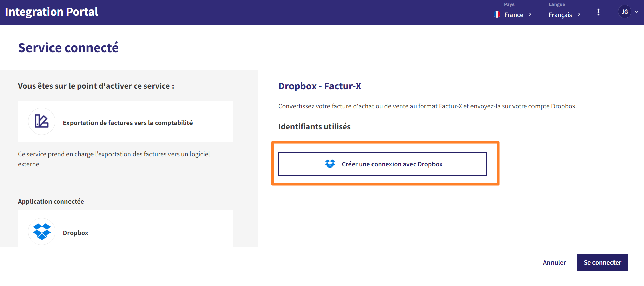
Task: Click the chevron next to Français
Action: tap(579, 14)
